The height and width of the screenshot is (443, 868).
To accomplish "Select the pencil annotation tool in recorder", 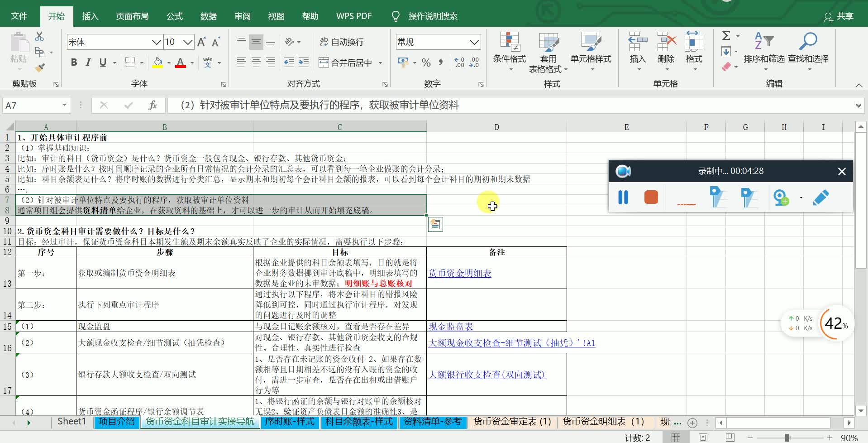I will click(820, 197).
